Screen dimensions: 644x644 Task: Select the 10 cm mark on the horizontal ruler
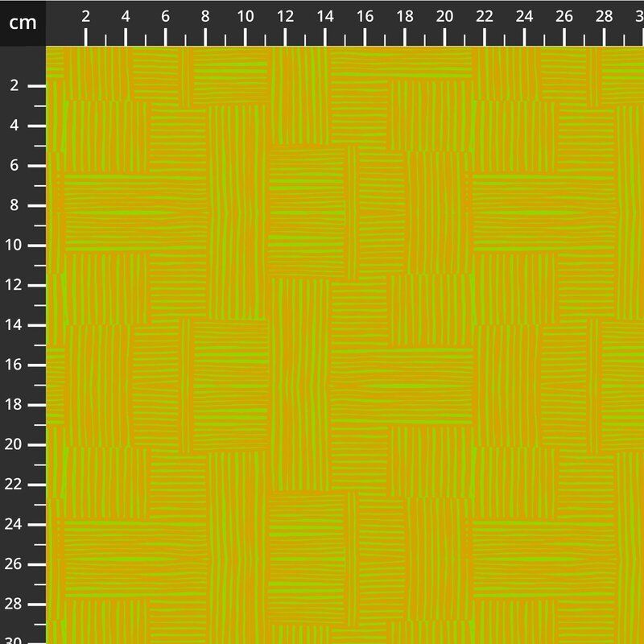(x=246, y=18)
